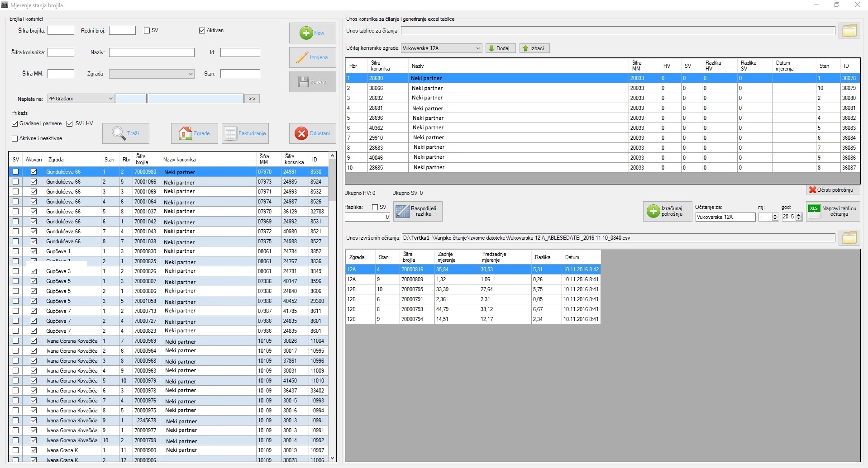
Task: Select reading row with Razlika 6,67
Action: [x=473, y=309]
